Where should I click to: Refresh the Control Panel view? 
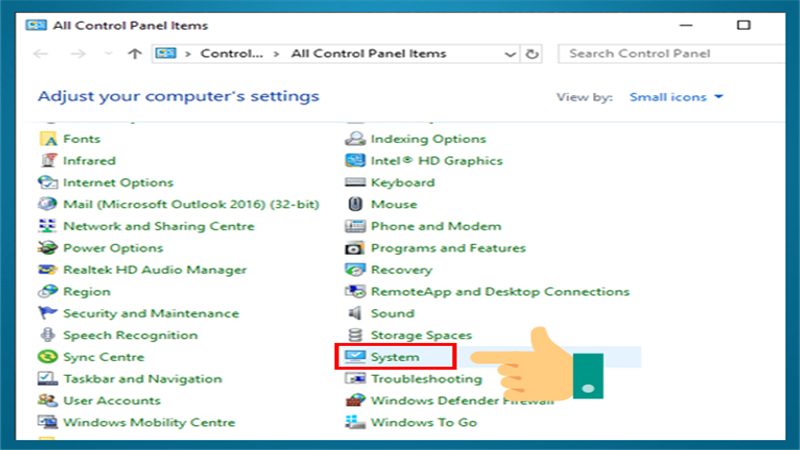point(532,54)
